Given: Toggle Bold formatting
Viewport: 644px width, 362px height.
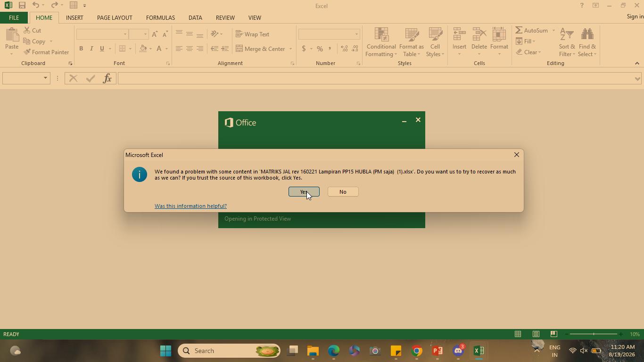Looking at the screenshot, I should [81, 49].
